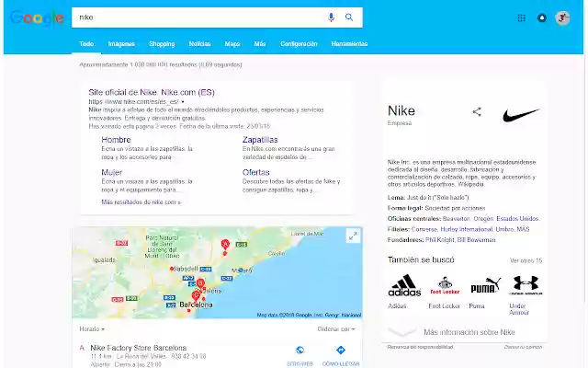588x368 pixels.
Task: Open the Ofertas sitelink
Action: [255, 172]
